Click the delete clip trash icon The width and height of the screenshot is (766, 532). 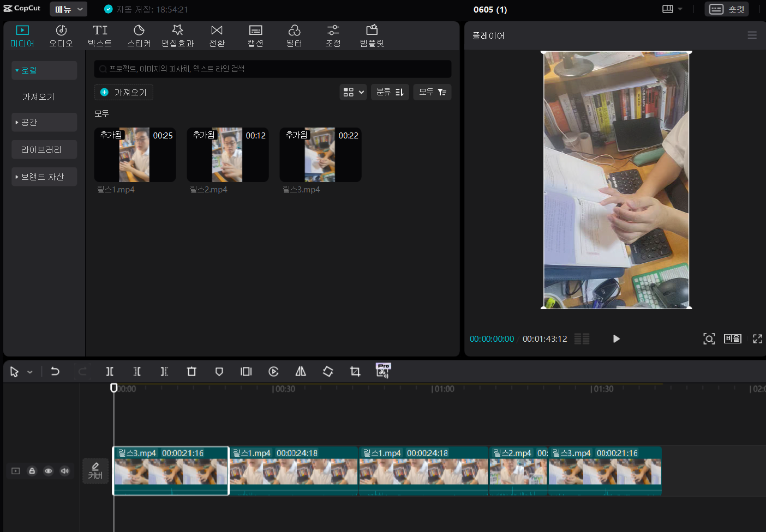point(191,371)
